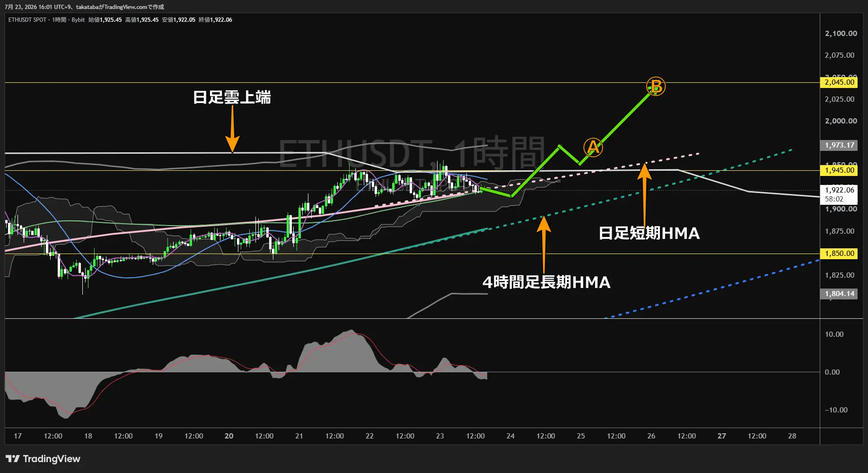
Task: Click the orange arrow above 日足短期HMA
Action: [644, 192]
